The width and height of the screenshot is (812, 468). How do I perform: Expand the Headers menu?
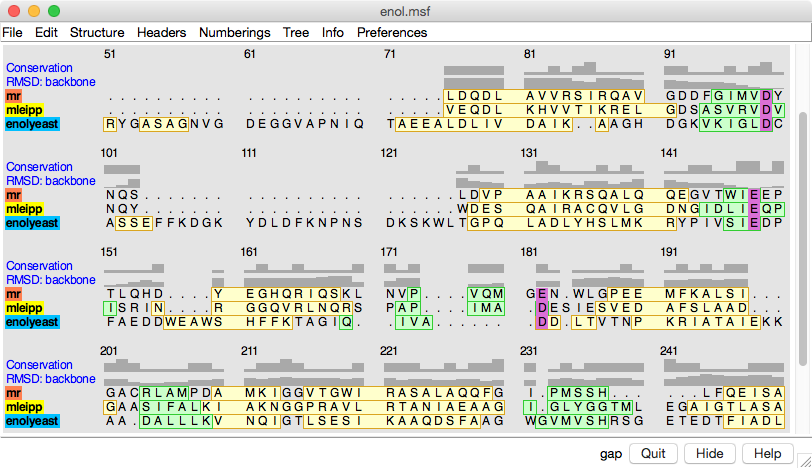point(162,32)
